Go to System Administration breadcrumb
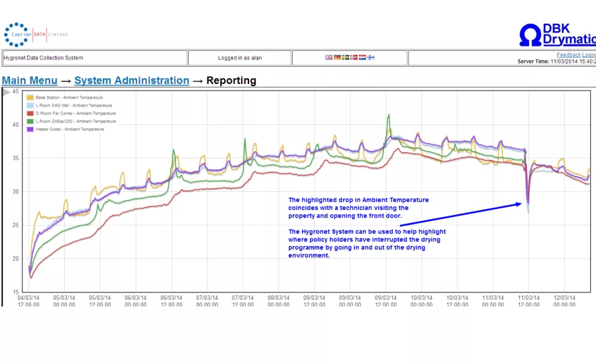The height and width of the screenshot is (364, 596). click(131, 81)
